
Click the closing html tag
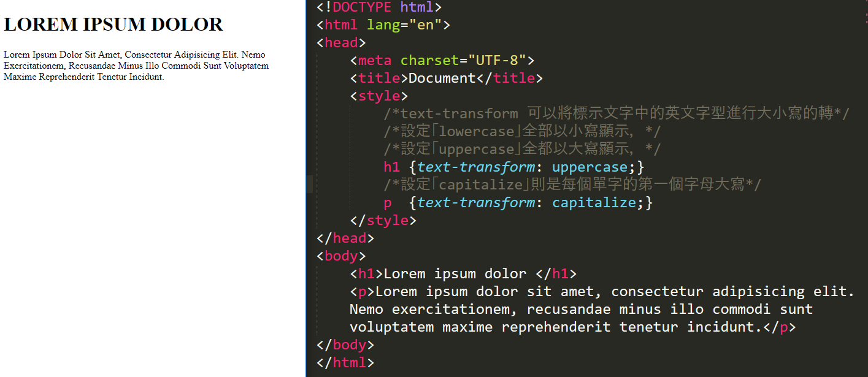(345, 363)
